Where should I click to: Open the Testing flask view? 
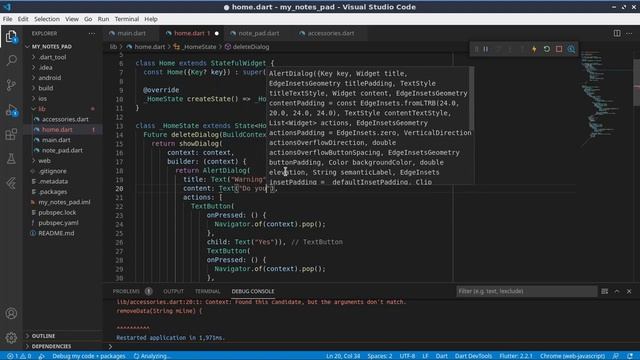(x=11, y=158)
